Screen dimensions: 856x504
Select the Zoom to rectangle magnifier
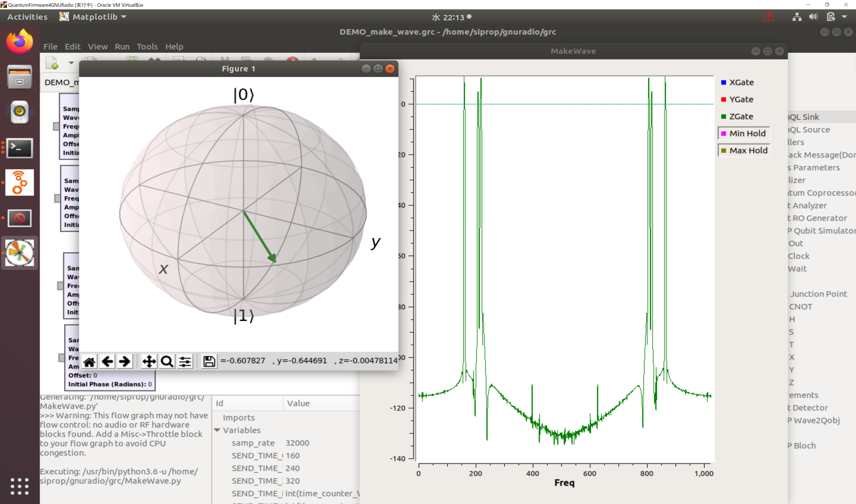coord(167,361)
